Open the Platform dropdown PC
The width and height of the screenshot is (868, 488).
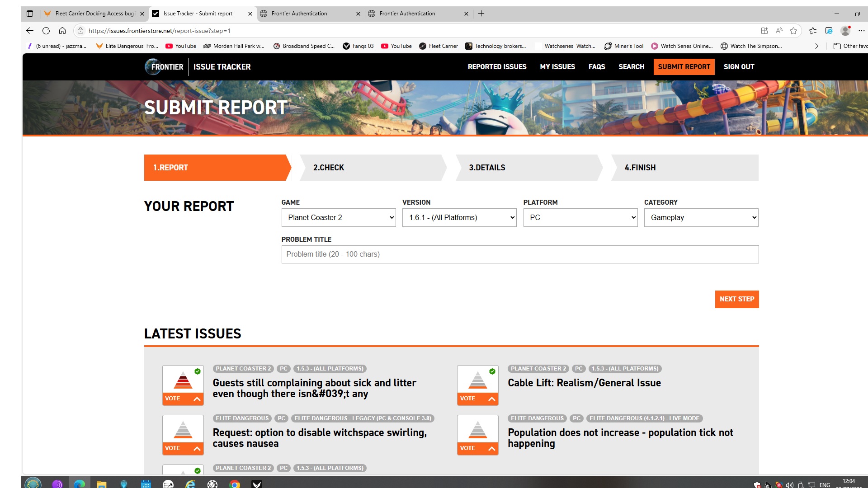click(x=580, y=217)
